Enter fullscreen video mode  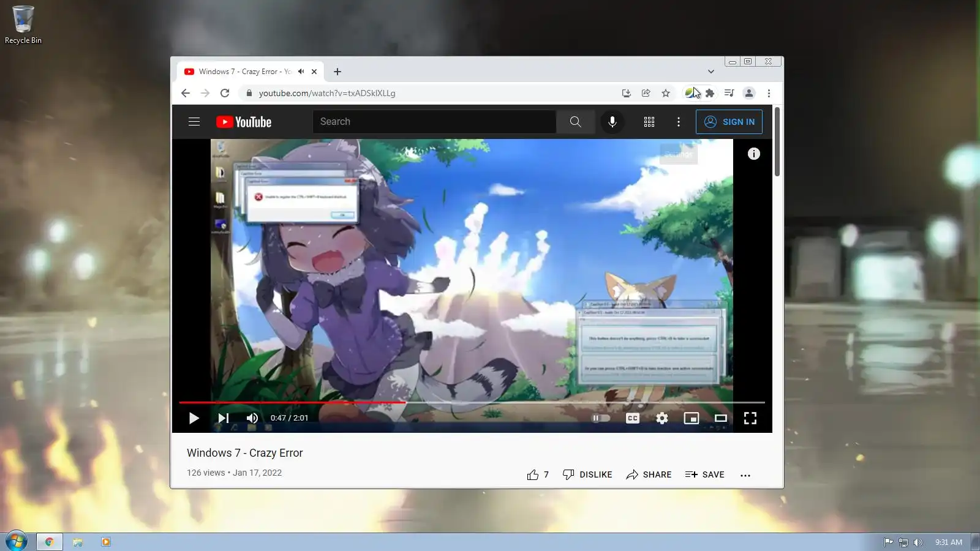point(750,418)
